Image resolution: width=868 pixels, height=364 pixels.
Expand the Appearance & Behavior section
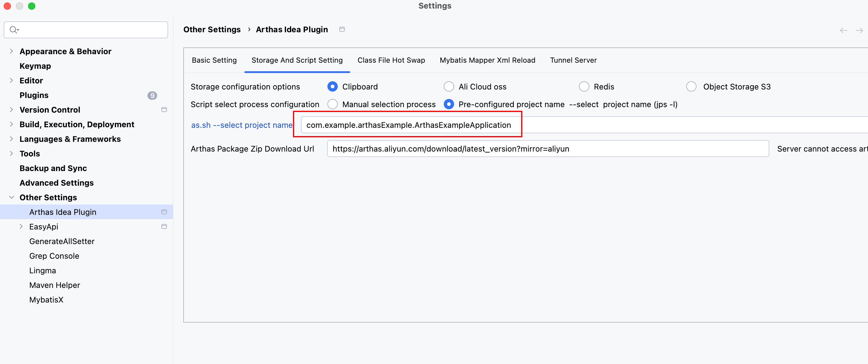coord(12,51)
